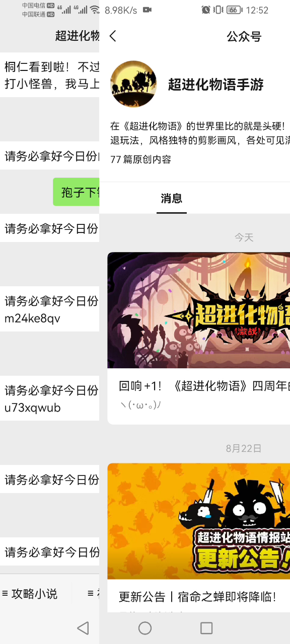290x644 pixels.
Task: Open article titled 回响+1！《超进化物语》四周年
Action: point(204,386)
